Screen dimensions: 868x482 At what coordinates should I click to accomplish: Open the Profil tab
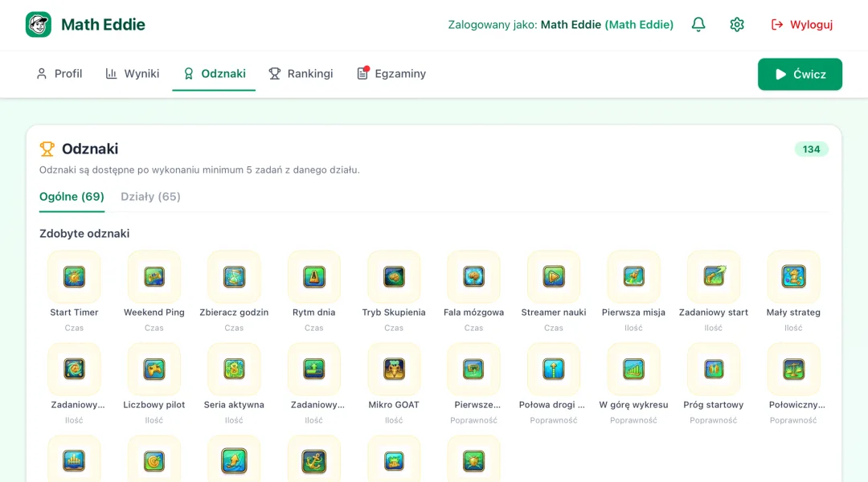(x=59, y=74)
